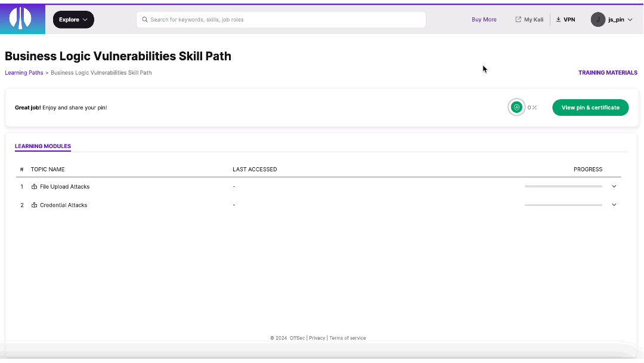Open the Terms of service footer link

click(x=348, y=338)
